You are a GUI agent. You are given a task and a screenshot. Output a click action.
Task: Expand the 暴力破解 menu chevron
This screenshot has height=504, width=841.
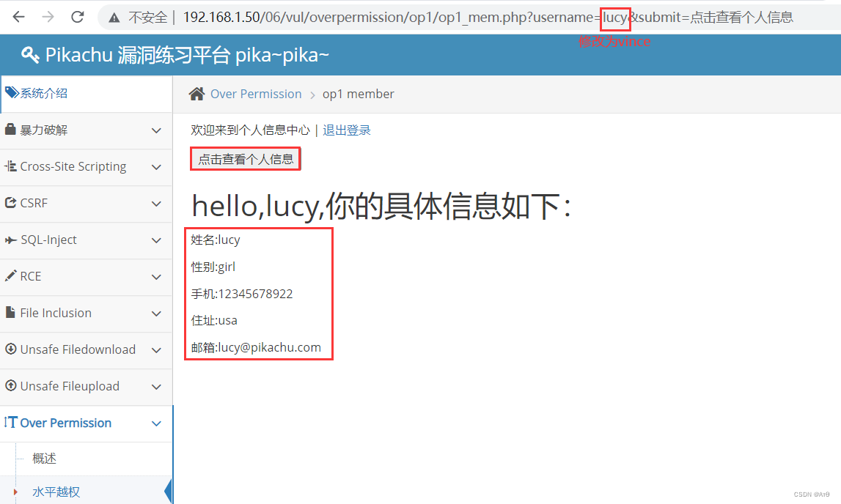[x=156, y=130]
